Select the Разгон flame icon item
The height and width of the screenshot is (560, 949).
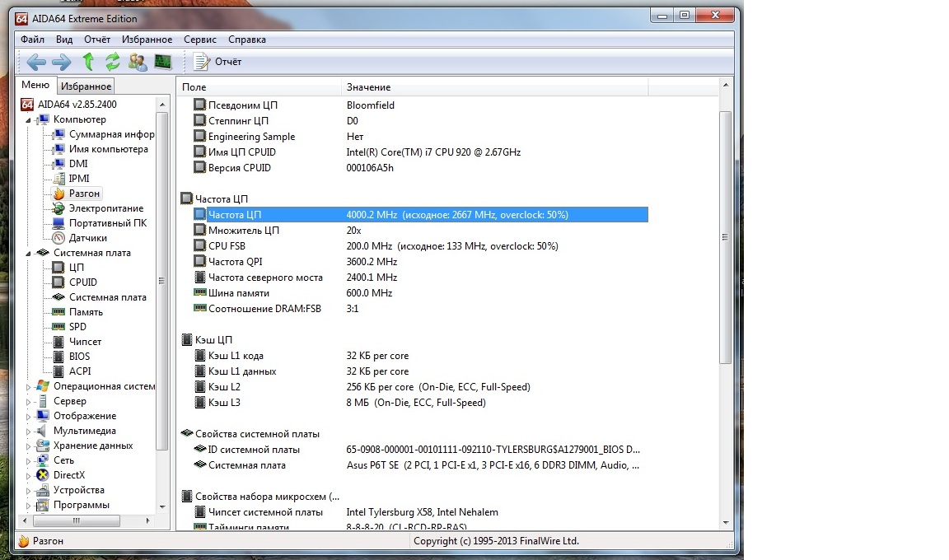pos(77,194)
